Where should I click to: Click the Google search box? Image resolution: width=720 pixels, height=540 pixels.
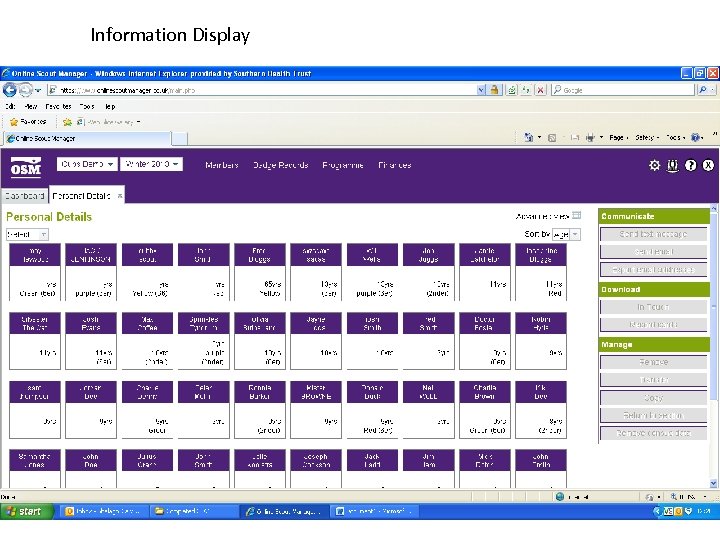point(622,90)
